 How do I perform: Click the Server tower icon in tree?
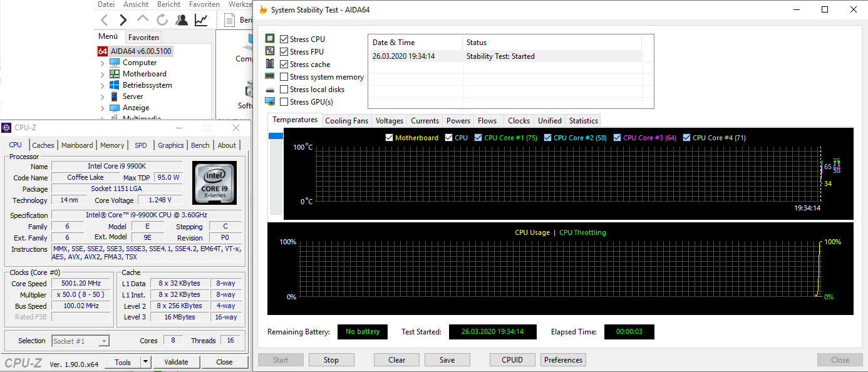click(115, 96)
